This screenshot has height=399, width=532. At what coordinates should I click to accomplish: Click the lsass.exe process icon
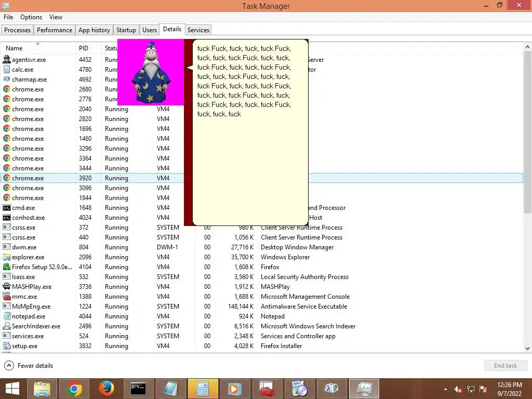tap(6, 276)
